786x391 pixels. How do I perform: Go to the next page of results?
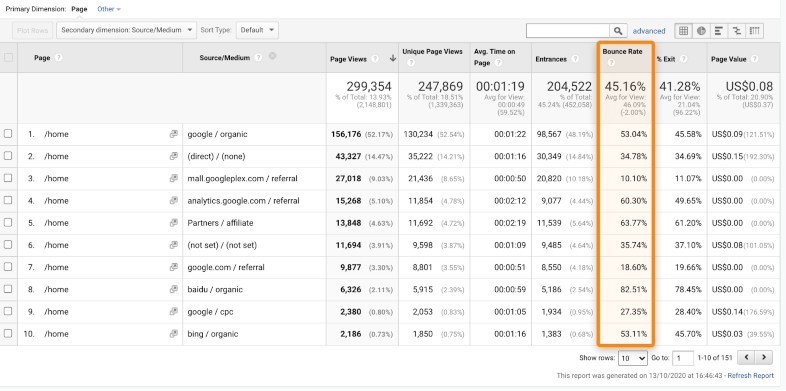point(764,357)
